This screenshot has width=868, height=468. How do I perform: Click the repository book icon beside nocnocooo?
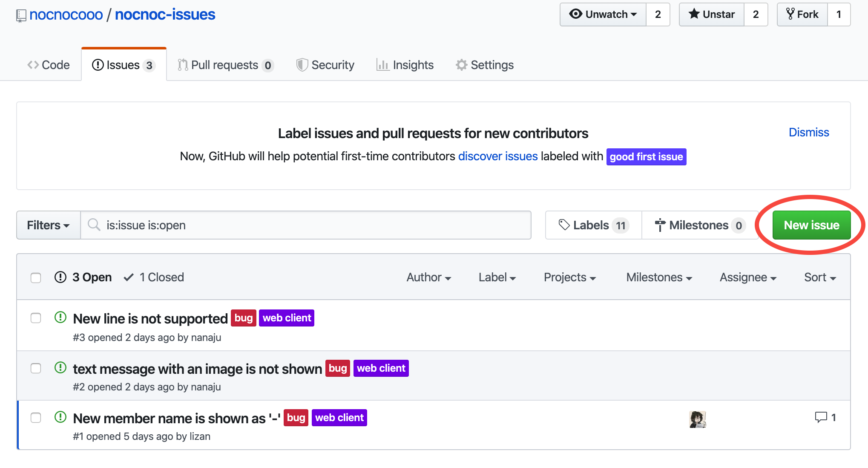[21, 16]
